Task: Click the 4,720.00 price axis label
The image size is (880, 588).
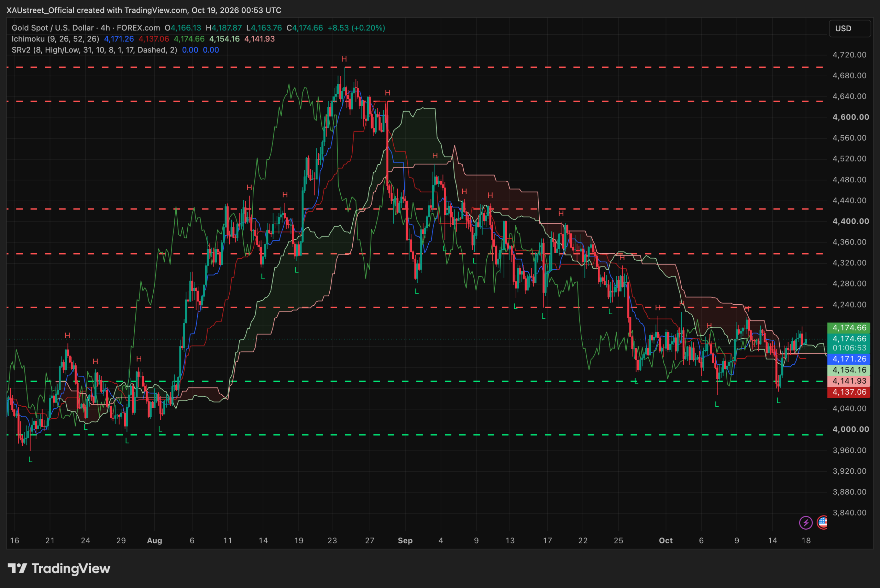Action: [x=850, y=55]
